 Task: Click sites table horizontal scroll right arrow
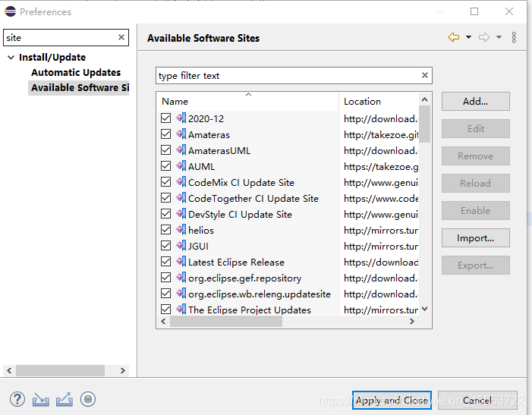[x=412, y=321]
